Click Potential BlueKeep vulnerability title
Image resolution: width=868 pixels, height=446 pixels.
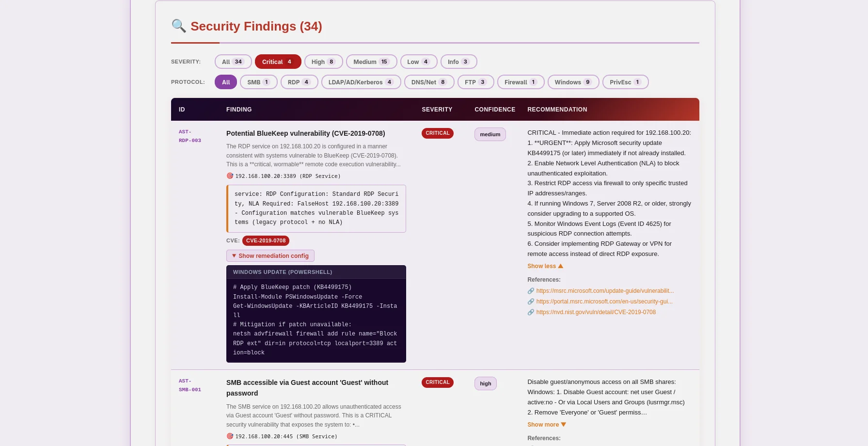(305, 133)
